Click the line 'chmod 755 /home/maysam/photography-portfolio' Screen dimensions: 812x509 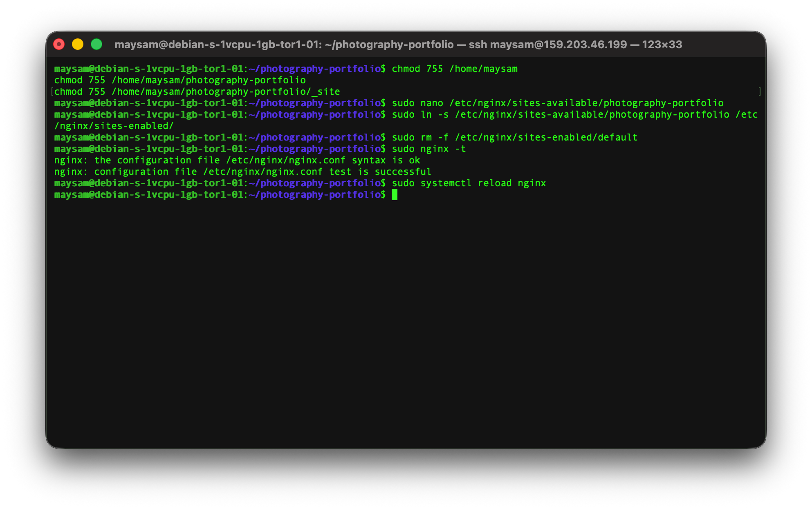[180, 80]
